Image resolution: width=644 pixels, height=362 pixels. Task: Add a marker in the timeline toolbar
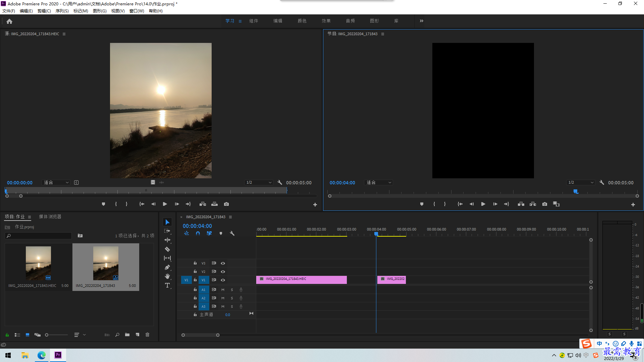(221, 233)
